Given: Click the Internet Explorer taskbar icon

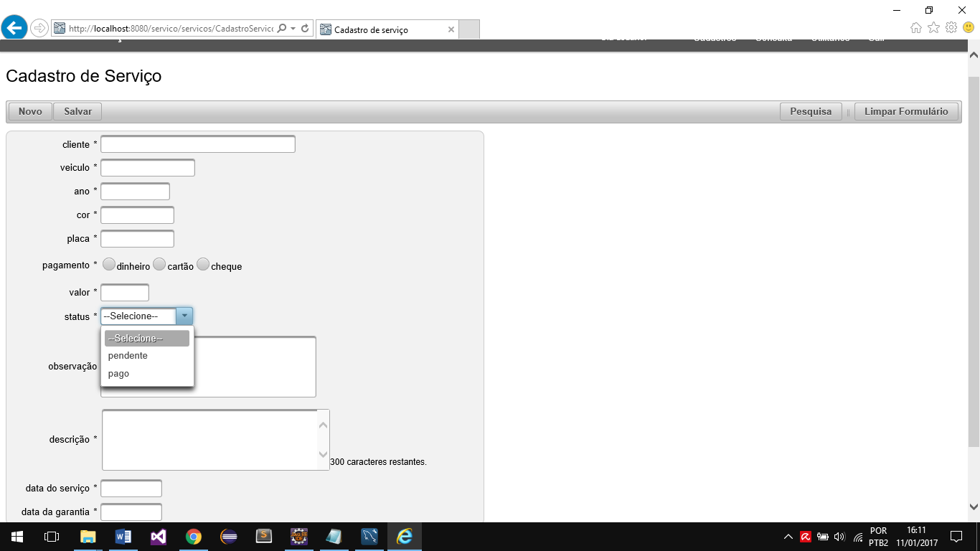Looking at the screenshot, I should point(405,537).
